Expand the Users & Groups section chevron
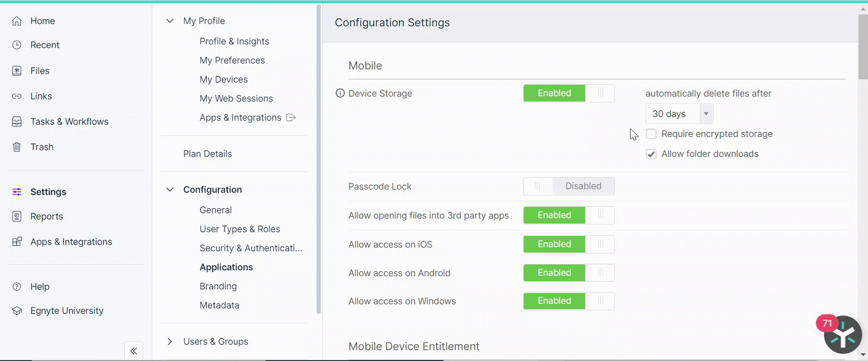Screen dimensions: 868x361 click(170, 341)
